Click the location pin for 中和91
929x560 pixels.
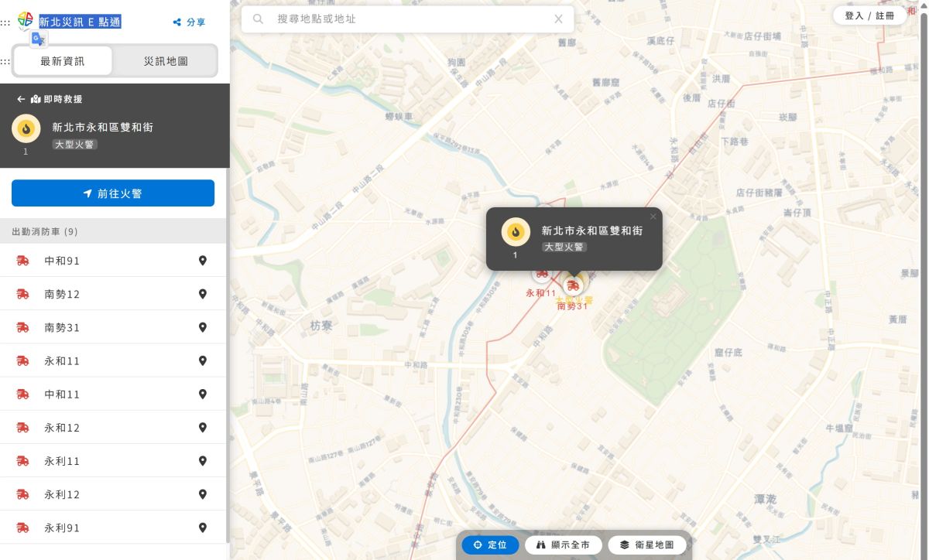(x=203, y=261)
